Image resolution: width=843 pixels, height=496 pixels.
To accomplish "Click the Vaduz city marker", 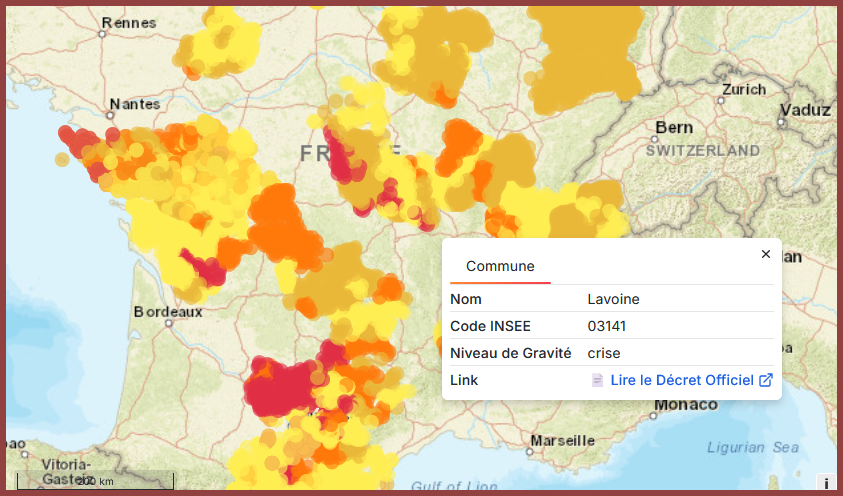I will 781,123.
